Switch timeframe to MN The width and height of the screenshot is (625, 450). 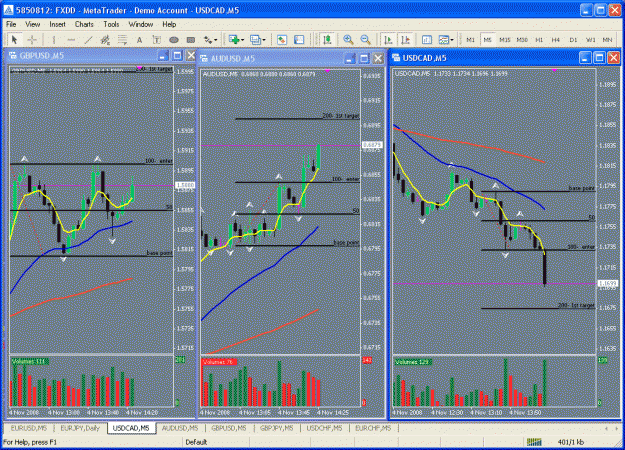pos(607,39)
